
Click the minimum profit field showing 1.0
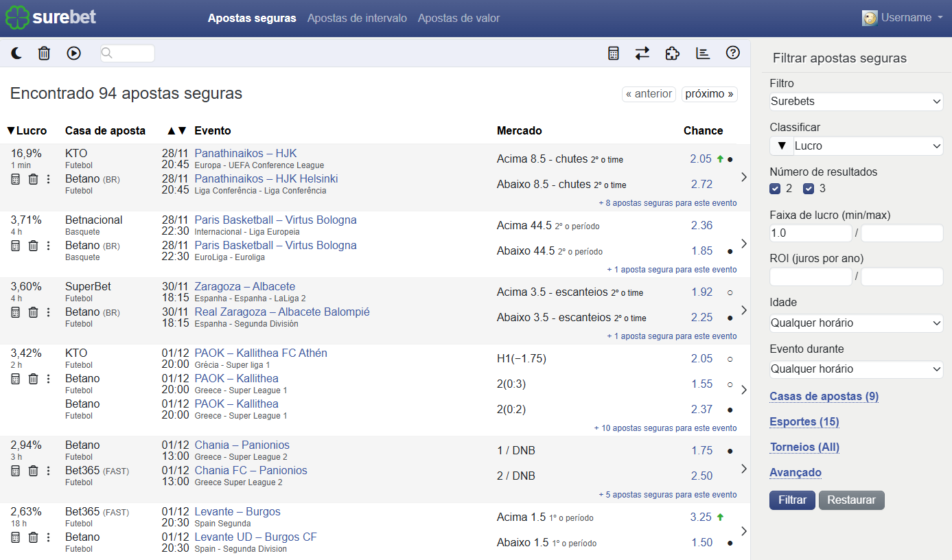pyautogui.click(x=811, y=233)
